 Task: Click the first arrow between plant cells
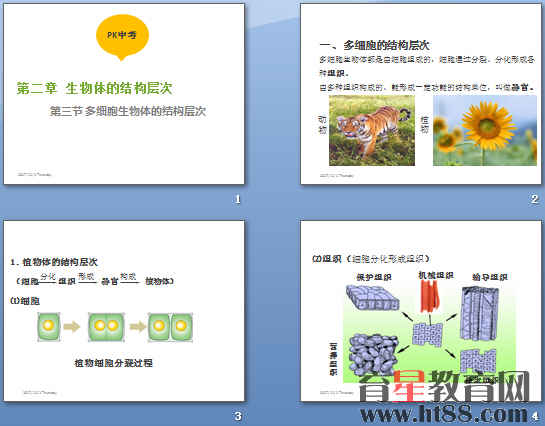72,326
